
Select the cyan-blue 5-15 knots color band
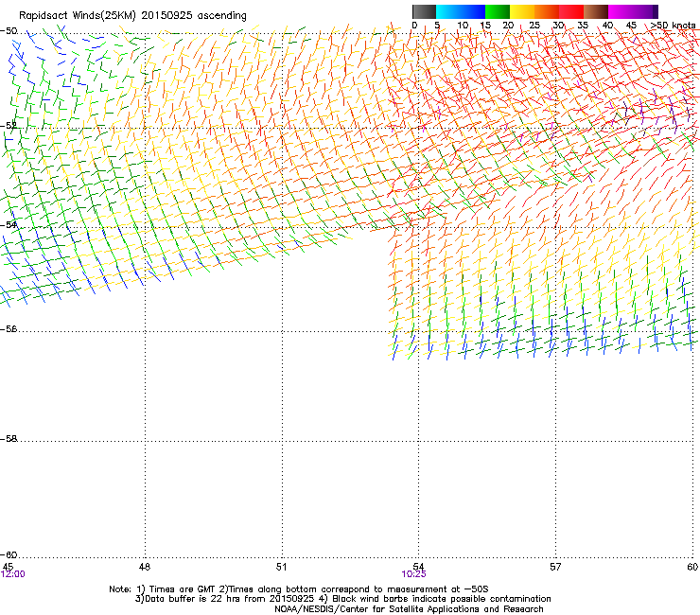point(461,11)
